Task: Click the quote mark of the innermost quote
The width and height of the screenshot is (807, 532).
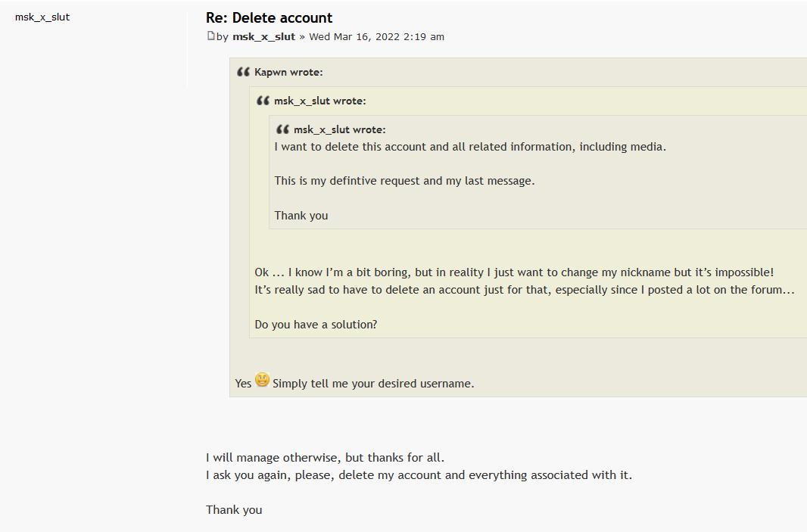Action: coord(282,129)
